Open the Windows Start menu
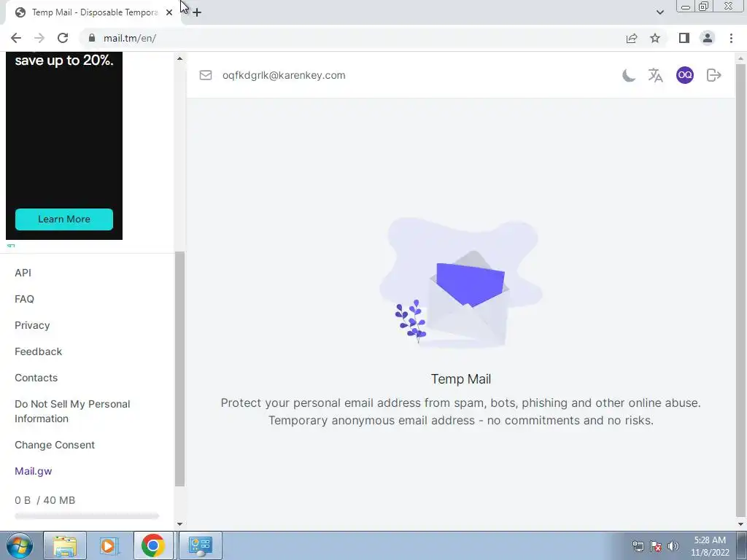The width and height of the screenshot is (747, 560). tap(20, 545)
